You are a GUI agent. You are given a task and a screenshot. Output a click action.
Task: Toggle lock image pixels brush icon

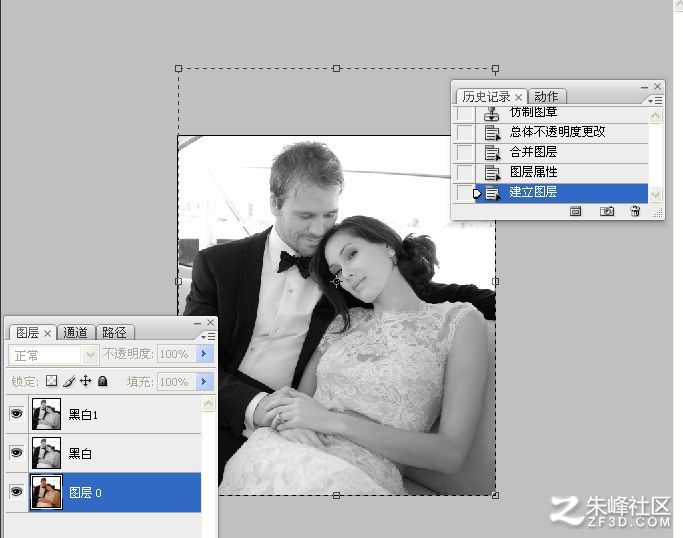(x=69, y=381)
